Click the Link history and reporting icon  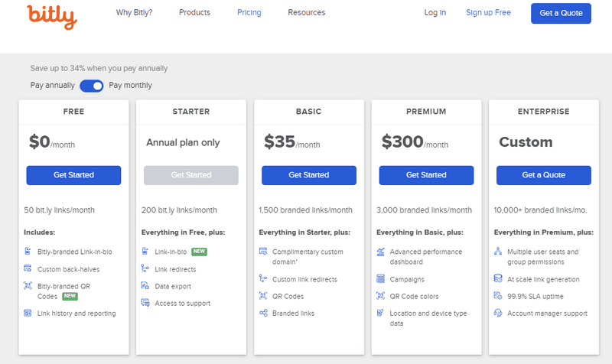point(28,313)
